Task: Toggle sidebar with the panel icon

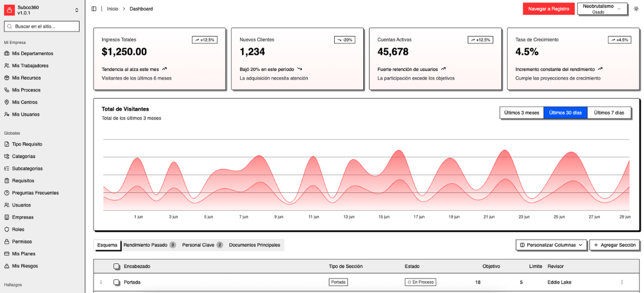Action: [94, 9]
